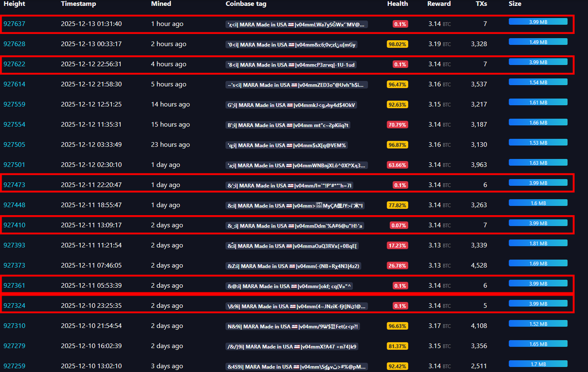Click the 63.66% health badge
The image size is (588, 372).
click(x=397, y=165)
